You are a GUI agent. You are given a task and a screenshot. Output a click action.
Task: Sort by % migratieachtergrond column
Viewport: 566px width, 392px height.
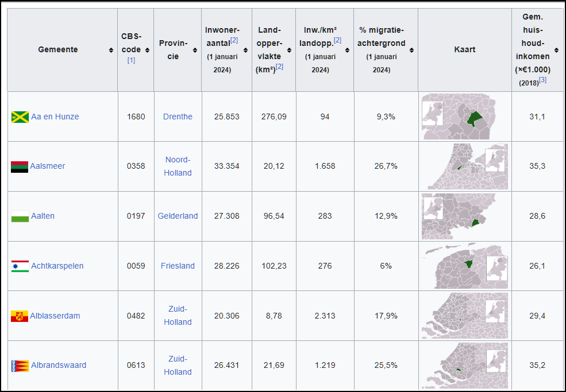tap(411, 50)
